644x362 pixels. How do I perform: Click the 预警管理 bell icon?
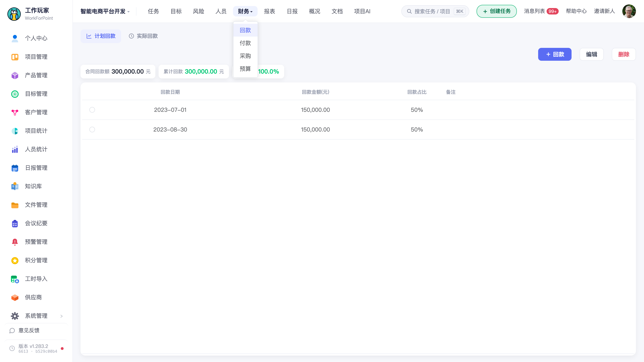click(x=15, y=242)
